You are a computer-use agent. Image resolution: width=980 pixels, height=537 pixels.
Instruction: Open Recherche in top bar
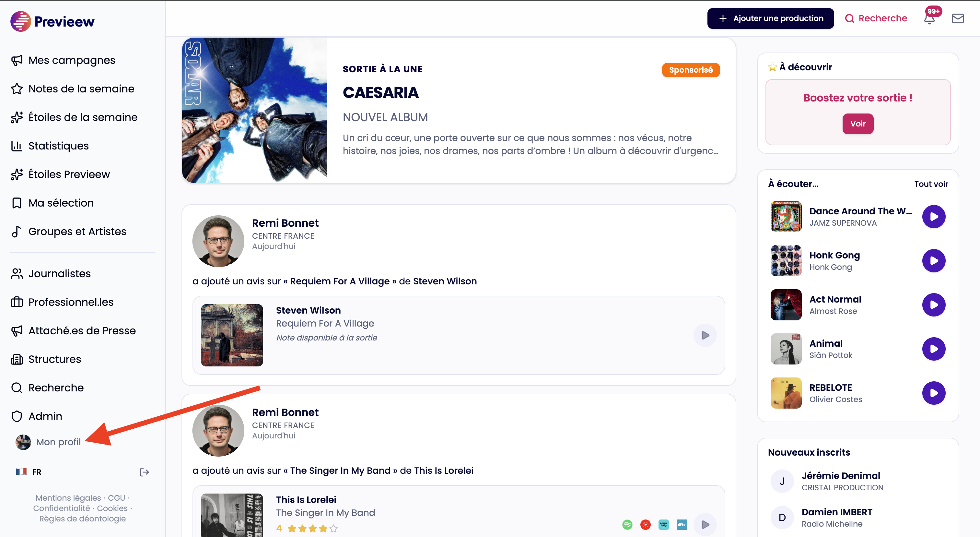(876, 18)
